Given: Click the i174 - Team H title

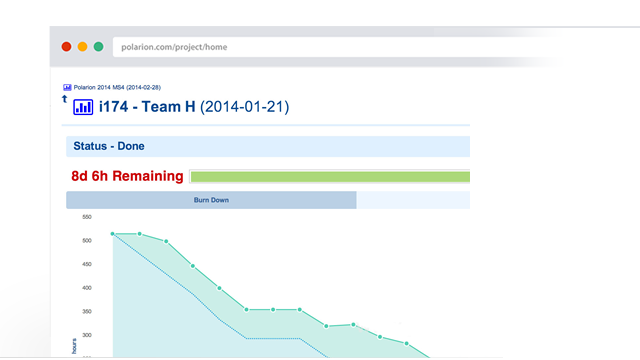Looking at the screenshot, I should [147, 107].
